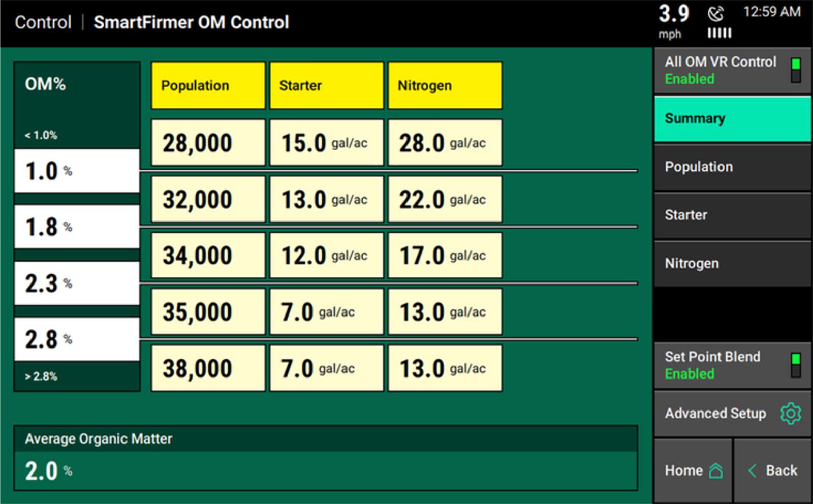Select yellow Starter column header
Viewport: 813px width, 504px height.
pyautogui.click(x=326, y=85)
